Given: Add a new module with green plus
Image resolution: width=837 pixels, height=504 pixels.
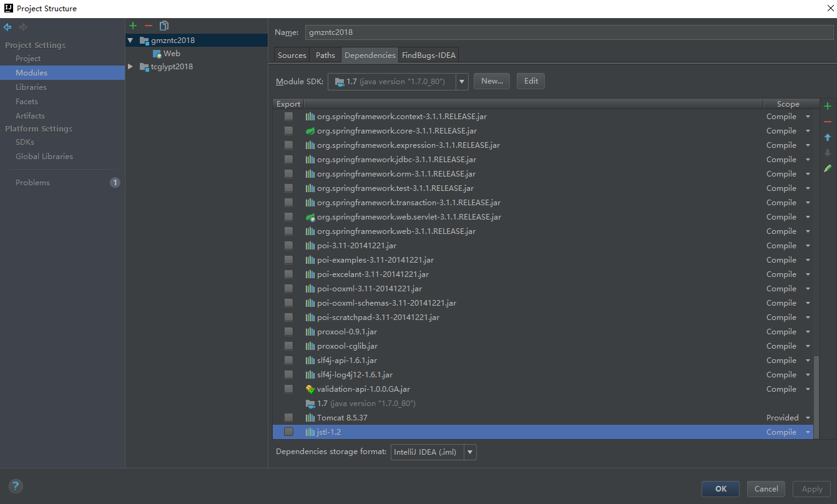Looking at the screenshot, I should tap(132, 26).
